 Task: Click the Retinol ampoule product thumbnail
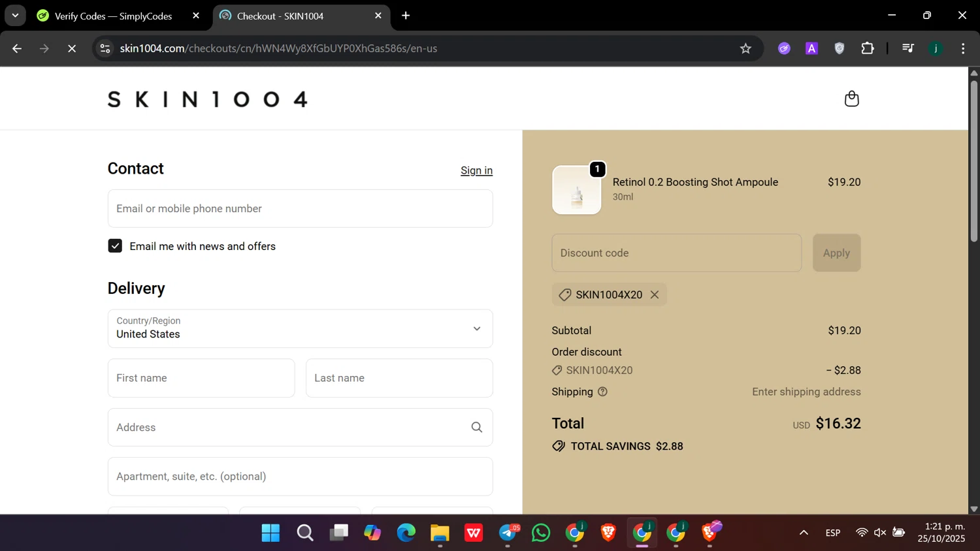pyautogui.click(x=576, y=190)
